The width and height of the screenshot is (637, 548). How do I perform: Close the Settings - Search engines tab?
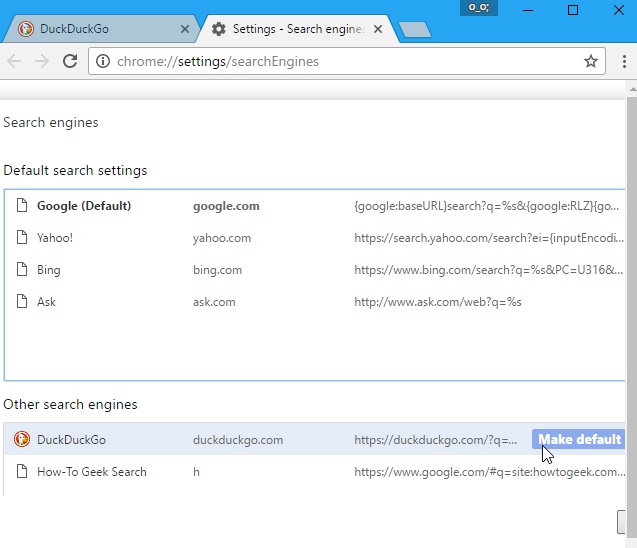click(x=378, y=29)
